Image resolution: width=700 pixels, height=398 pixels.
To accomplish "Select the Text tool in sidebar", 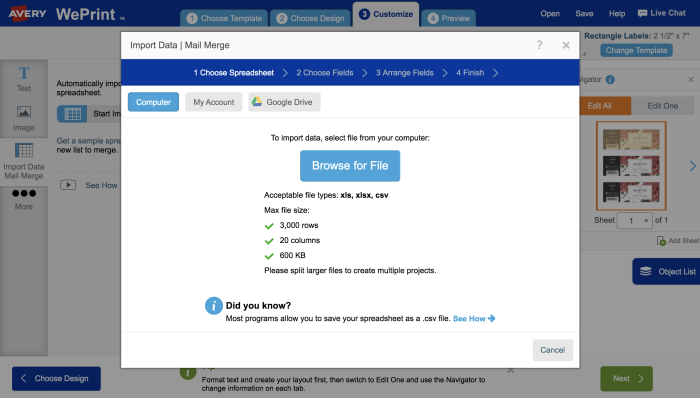I will tap(24, 79).
